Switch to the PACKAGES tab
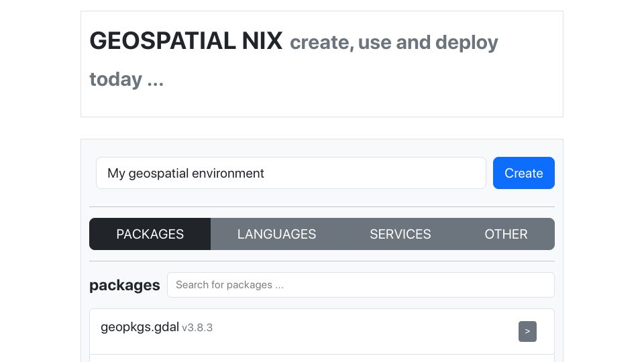 pos(150,234)
